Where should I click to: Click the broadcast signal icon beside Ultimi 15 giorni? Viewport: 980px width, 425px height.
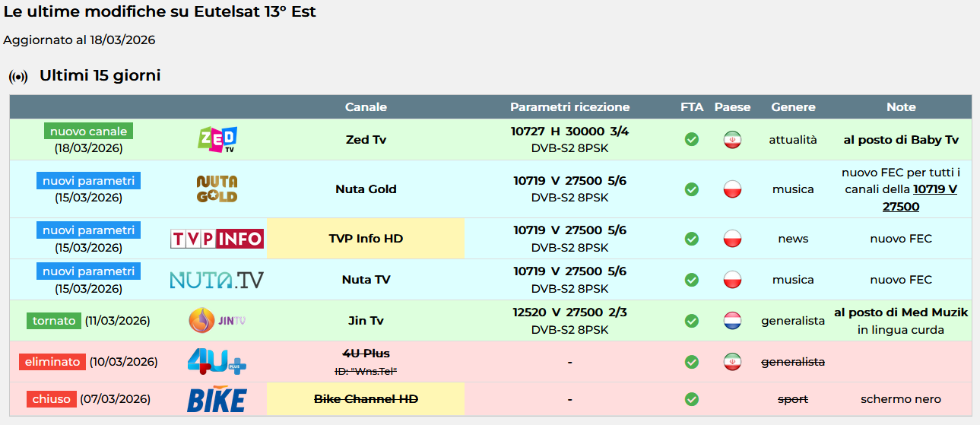(x=18, y=77)
